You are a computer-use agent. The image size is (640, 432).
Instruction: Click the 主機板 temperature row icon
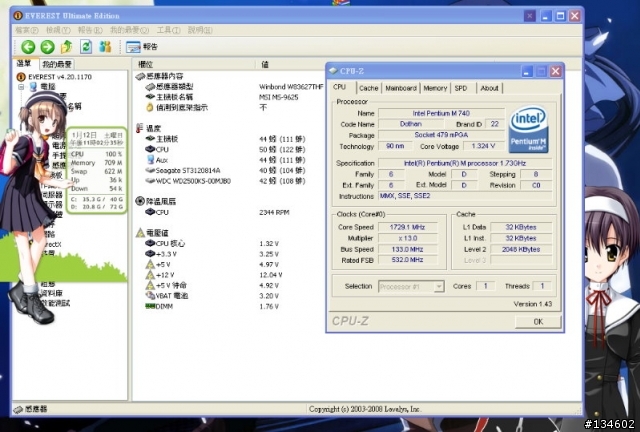click(x=150, y=139)
